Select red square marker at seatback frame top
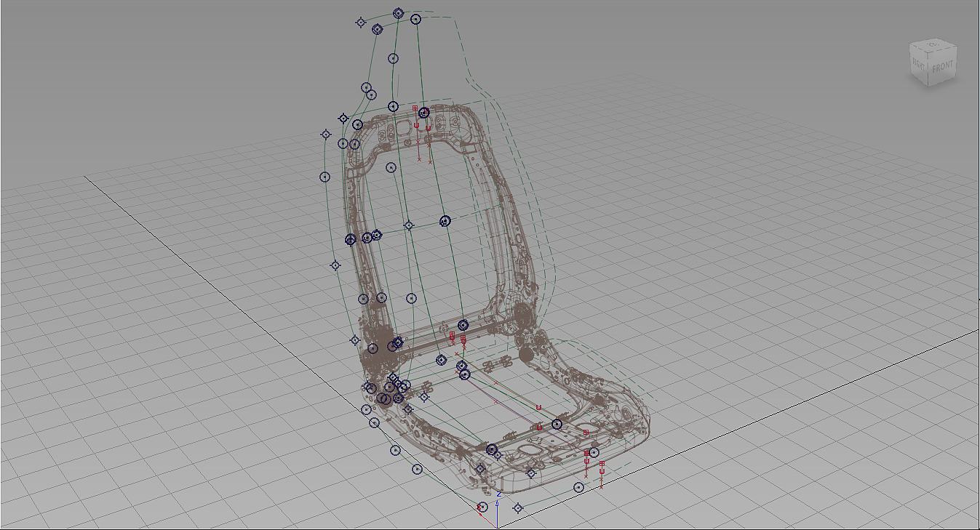The width and height of the screenshot is (980, 530). click(415, 108)
